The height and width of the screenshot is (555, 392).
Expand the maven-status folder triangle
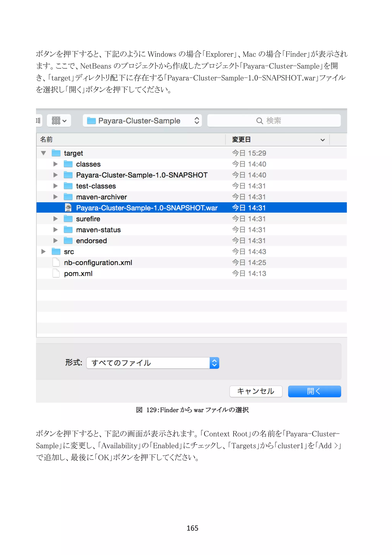[56, 230]
